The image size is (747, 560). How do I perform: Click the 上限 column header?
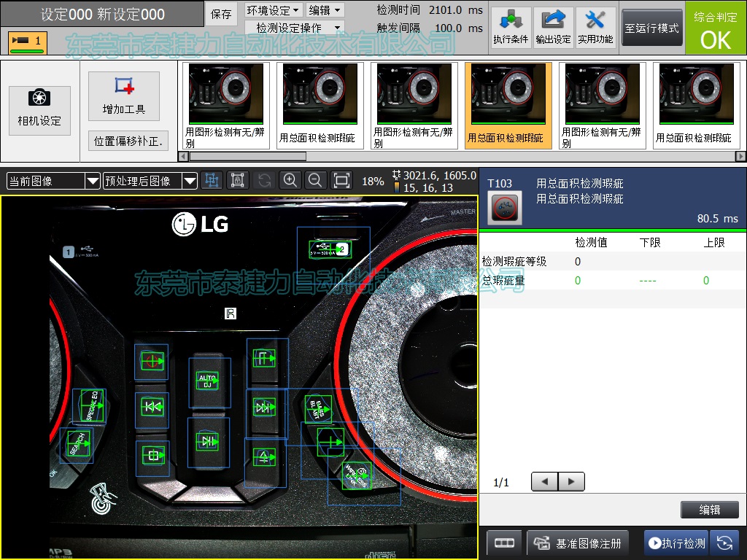click(x=714, y=242)
